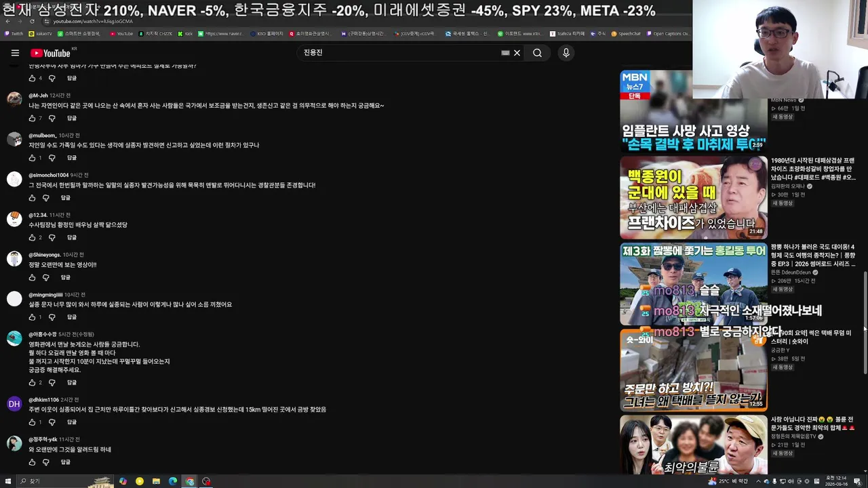The image size is (868, 488).
Task: Open the video title '1980년대 시작된 대패삼겹살 프랜차이즈'
Action: (813, 169)
